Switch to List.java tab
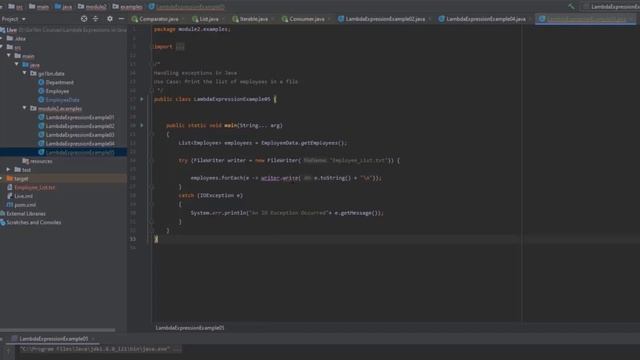The width and height of the screenshot is (640, 360). [209, 19]
